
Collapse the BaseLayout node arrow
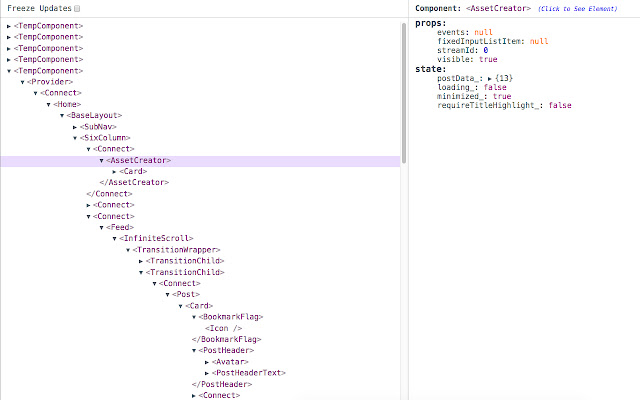(62, 116)
